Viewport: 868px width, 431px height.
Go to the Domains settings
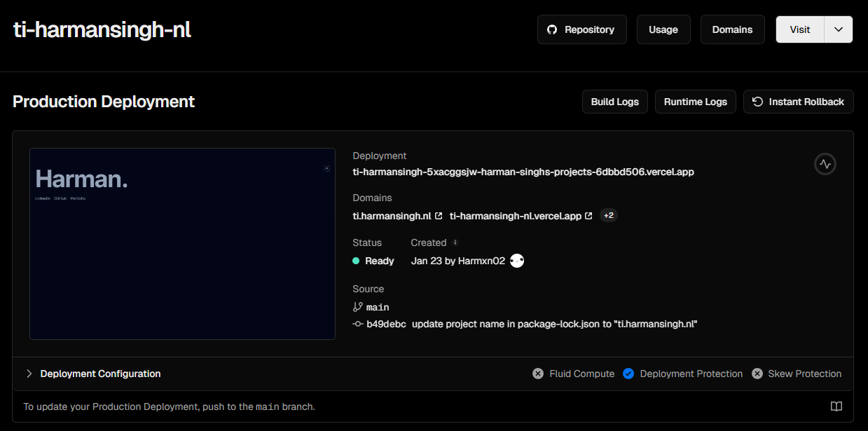coord(732,29)
